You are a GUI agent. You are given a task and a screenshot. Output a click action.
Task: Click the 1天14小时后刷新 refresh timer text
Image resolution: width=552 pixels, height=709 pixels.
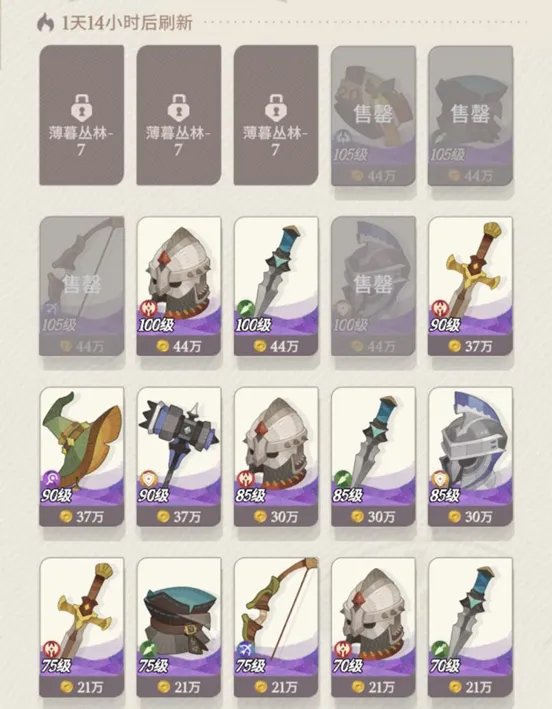(x=127, y=23)
